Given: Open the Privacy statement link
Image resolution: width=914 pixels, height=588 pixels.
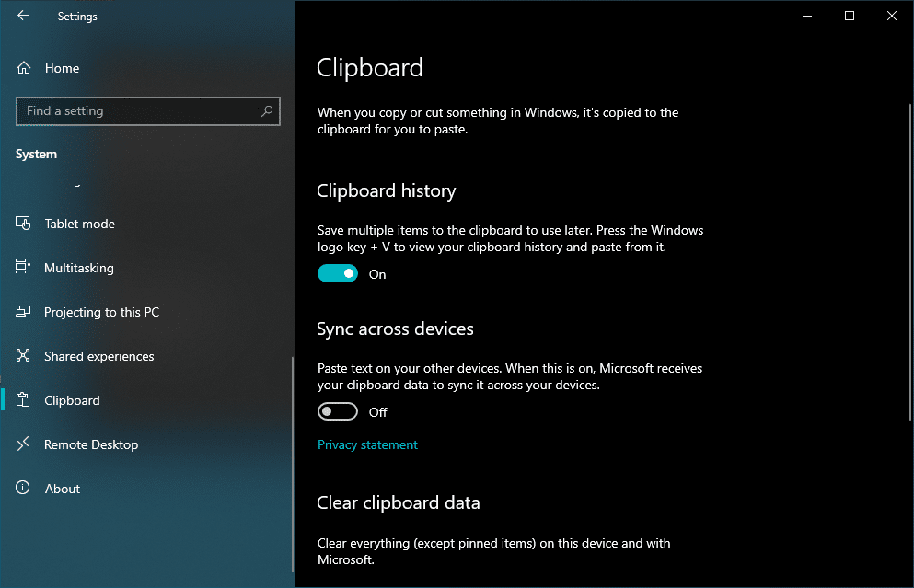Looking at the screenshot, I should (367, 444).
